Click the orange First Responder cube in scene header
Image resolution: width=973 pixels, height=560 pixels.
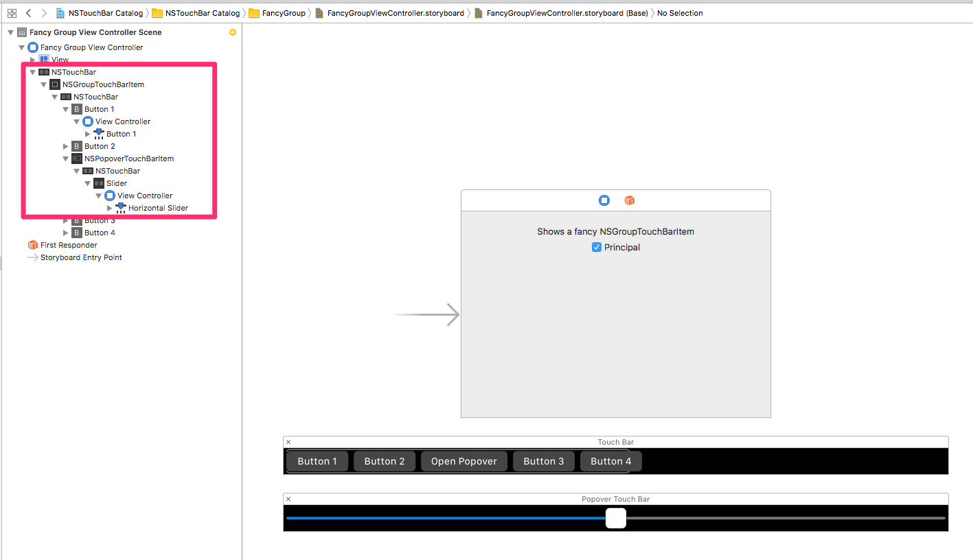tap(629, 200)
